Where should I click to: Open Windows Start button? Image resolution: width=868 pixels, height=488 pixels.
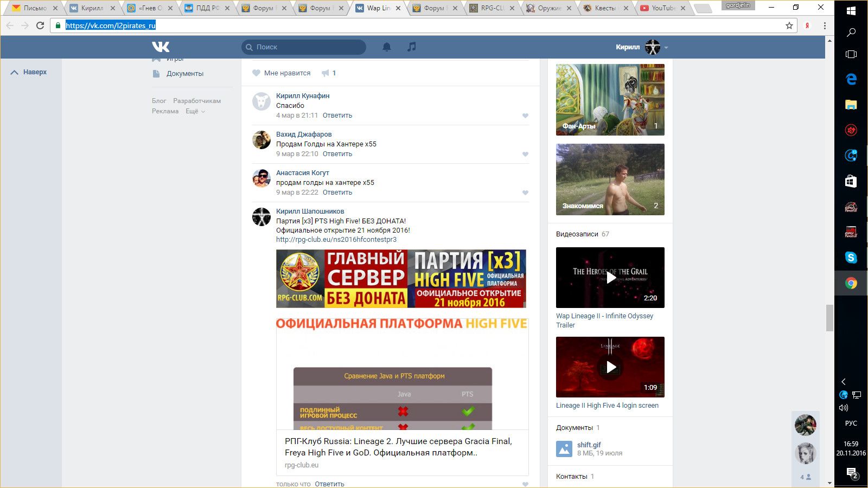[x=851, y=11]
